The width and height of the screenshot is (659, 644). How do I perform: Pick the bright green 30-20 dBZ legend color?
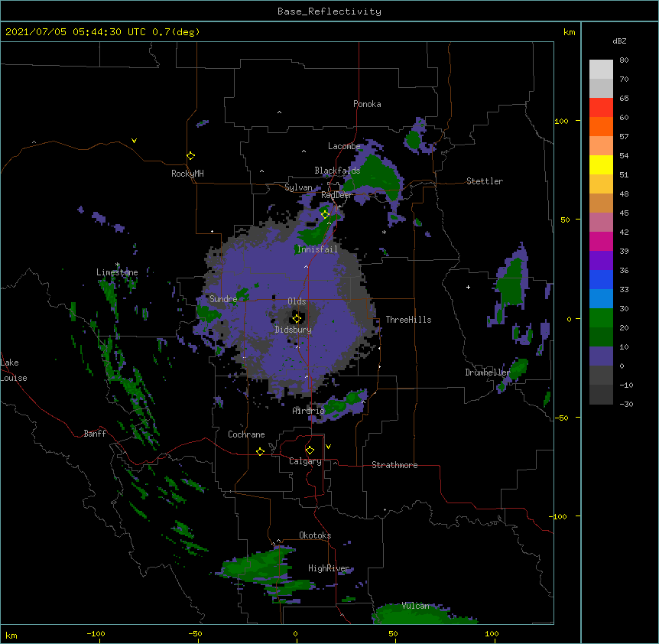(601, 318)
